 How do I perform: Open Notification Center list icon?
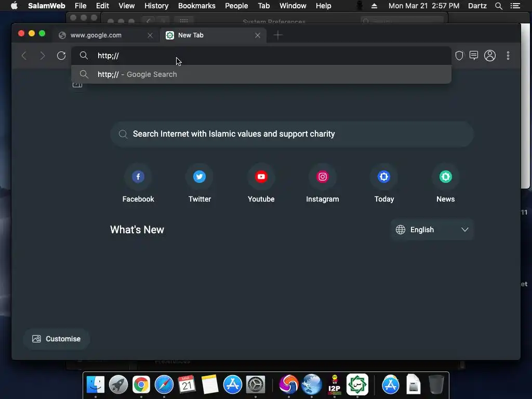[515, 6]
